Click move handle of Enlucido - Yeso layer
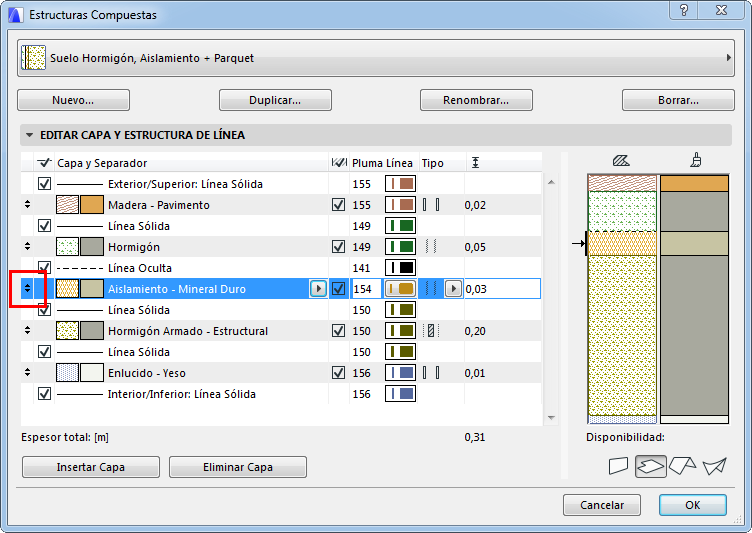752x533 pixels. point(27,372)
